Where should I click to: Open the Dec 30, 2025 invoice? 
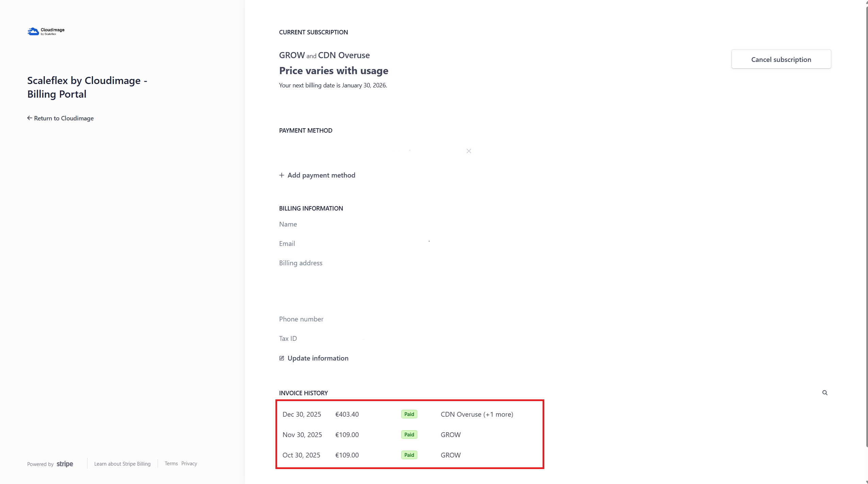coord(302,414)
